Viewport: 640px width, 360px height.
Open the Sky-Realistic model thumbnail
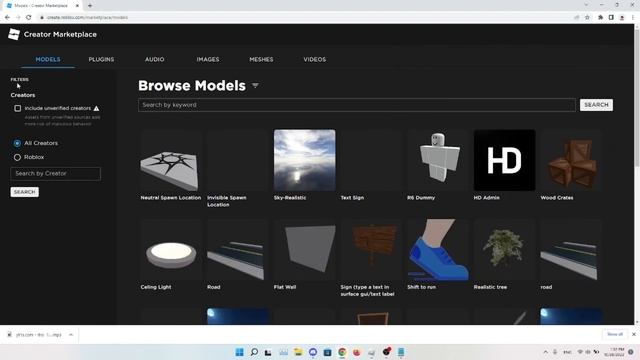(x=304, y=160)
